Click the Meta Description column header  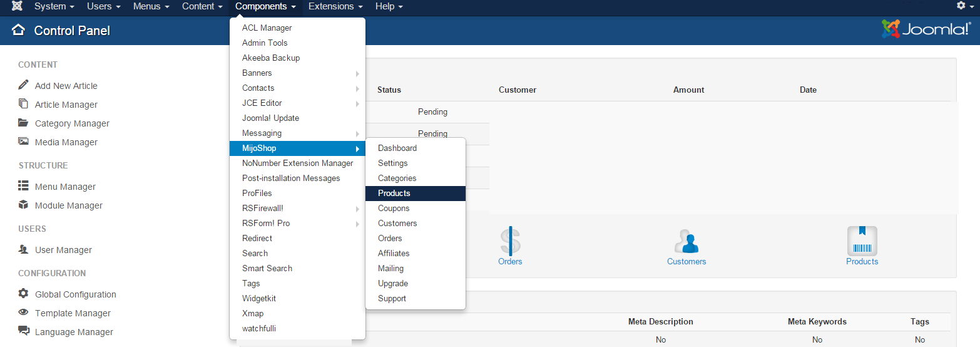(x=661, y=321)
